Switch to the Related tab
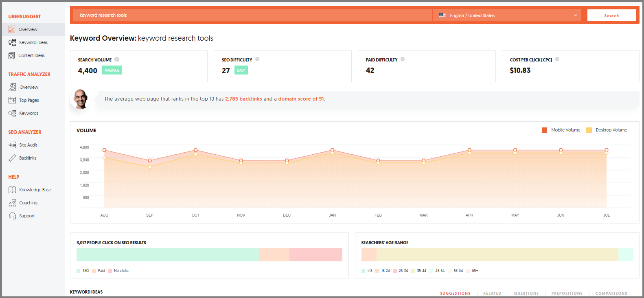 pos(492,293)
